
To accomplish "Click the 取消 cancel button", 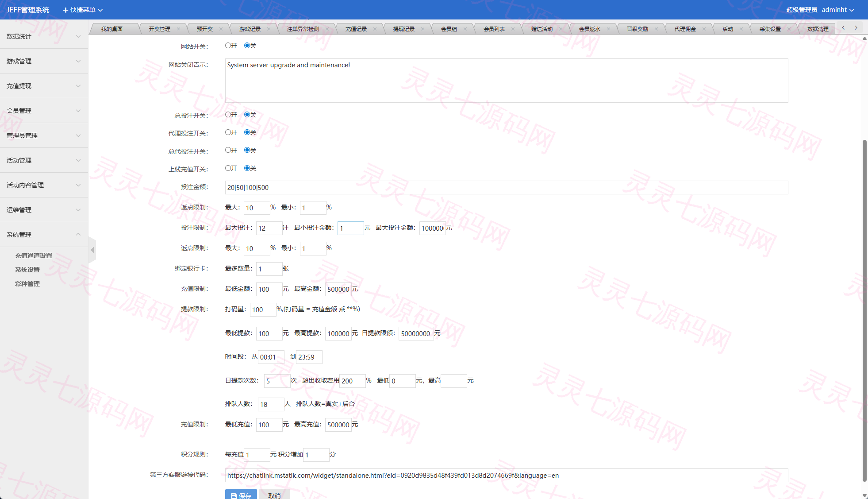I will coord(274,495).
